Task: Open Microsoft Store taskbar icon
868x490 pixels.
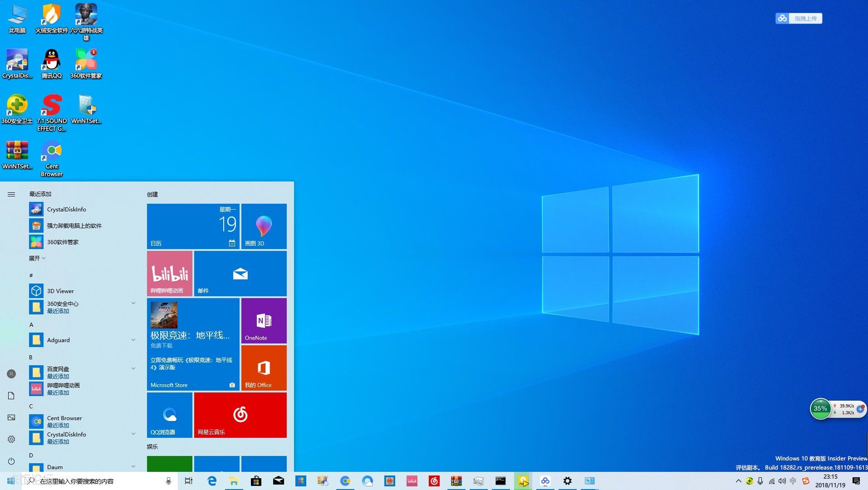Action: (256, 481)
